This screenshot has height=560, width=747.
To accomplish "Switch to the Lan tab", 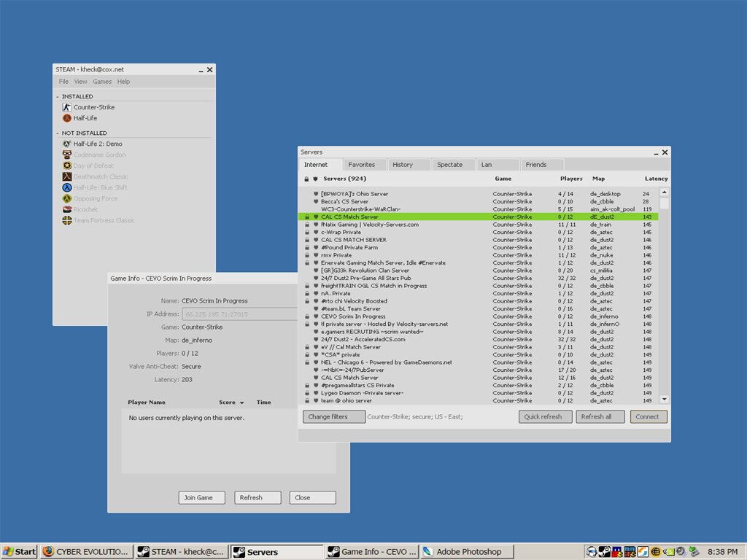I will 498,165.
